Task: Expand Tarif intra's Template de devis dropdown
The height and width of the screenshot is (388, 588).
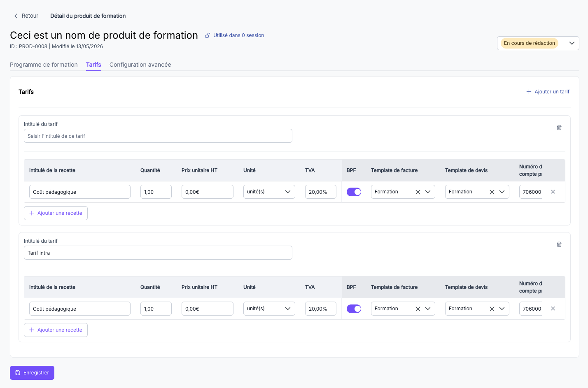Action: [x=502, y=309]
